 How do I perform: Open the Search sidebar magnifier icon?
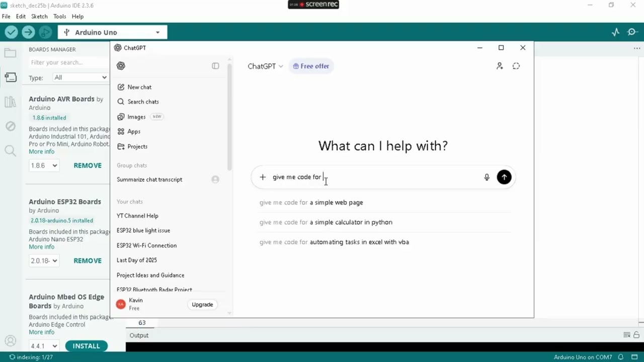(x=10, y=150)
